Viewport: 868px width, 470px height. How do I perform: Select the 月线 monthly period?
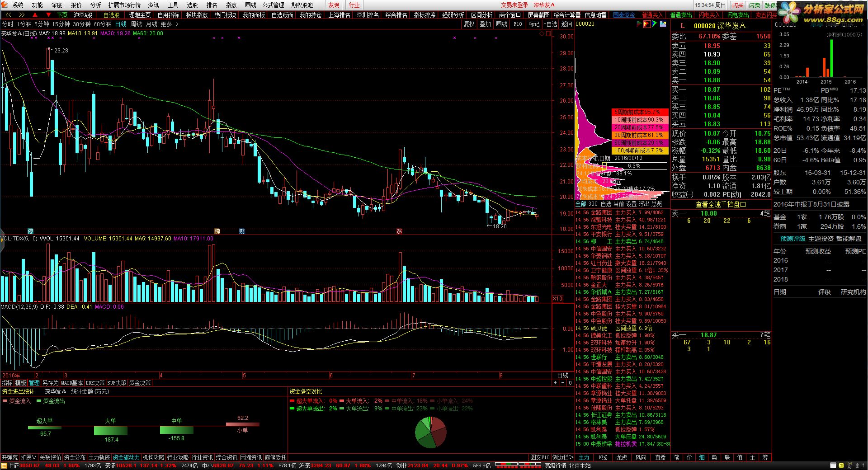pyautogui.click(x=151, y=24)
